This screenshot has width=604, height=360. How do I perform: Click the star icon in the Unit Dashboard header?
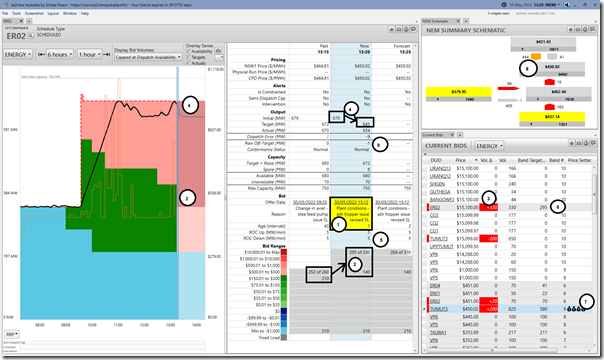[391, 30]
